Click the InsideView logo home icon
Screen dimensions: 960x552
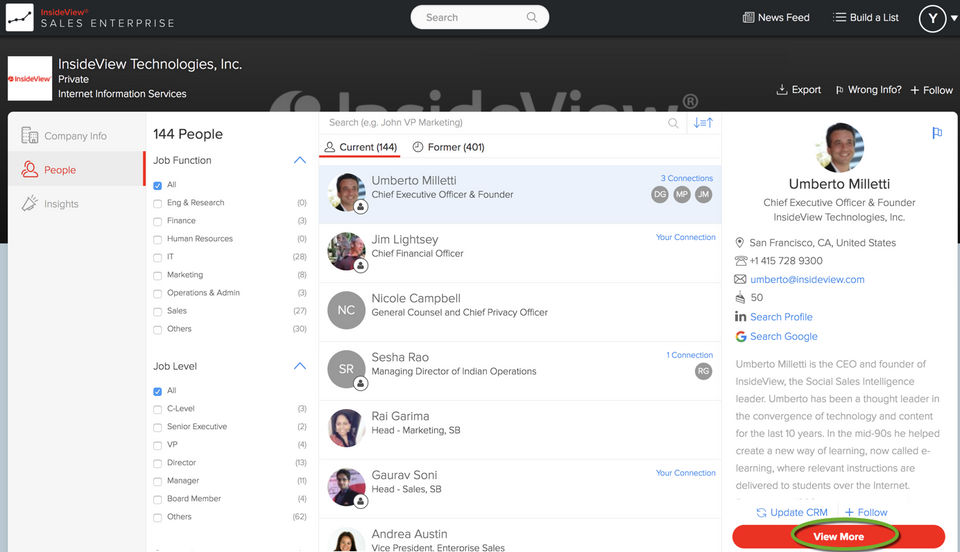[x=19, y=17]
